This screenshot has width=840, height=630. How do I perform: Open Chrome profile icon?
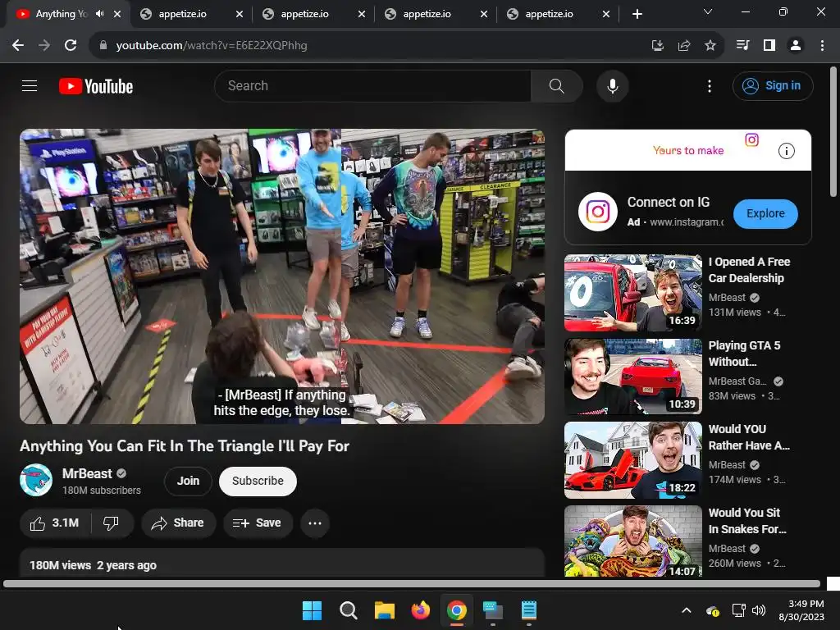796,46
